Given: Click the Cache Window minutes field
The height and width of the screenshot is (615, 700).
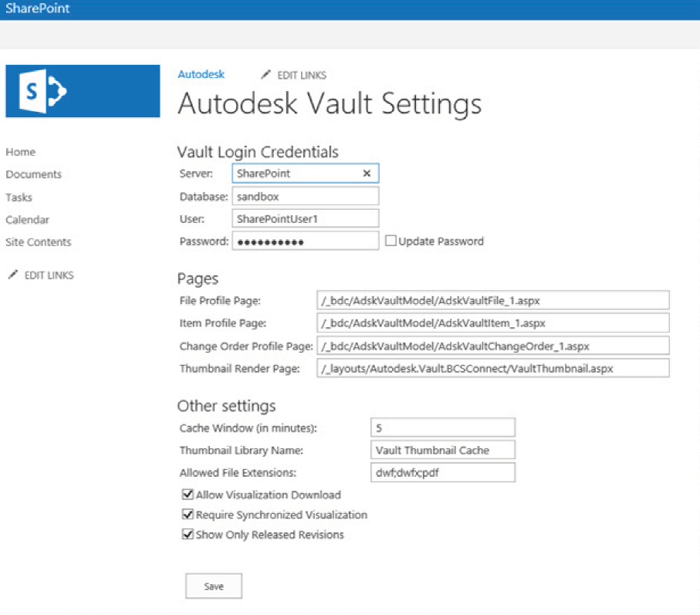Looking at the screenshot, I should click(442, 427).
